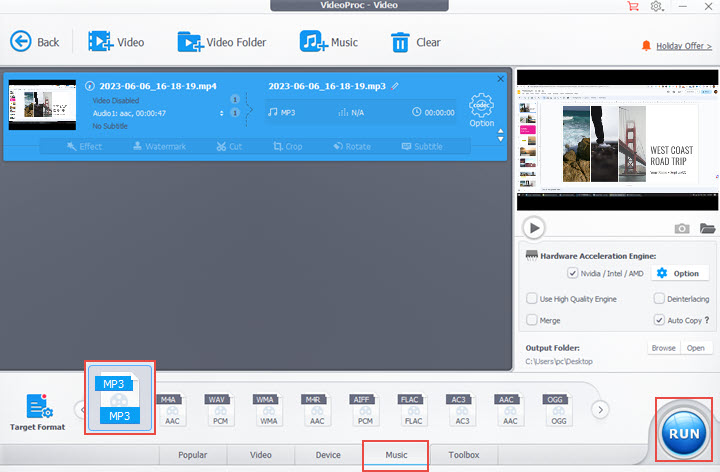Move file down with the down arrow
Image resolution: width=720 pixels, height=472 pixels.
click(x=501, y=139)
